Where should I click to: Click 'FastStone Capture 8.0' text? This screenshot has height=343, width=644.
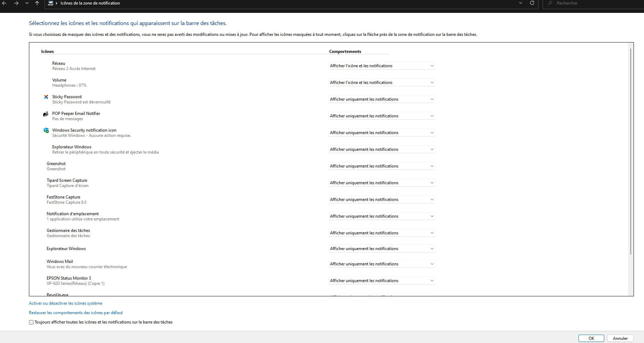tap(67, 202)
